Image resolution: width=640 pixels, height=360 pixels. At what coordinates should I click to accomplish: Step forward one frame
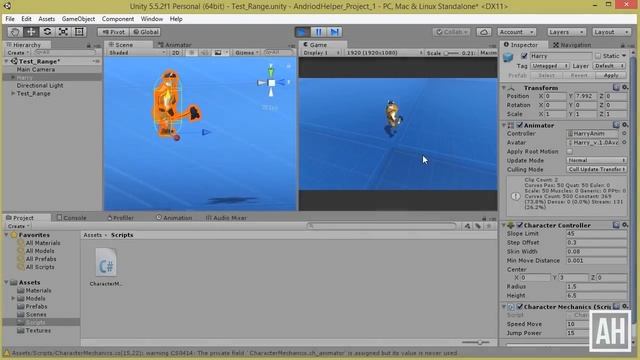(334, 32)
